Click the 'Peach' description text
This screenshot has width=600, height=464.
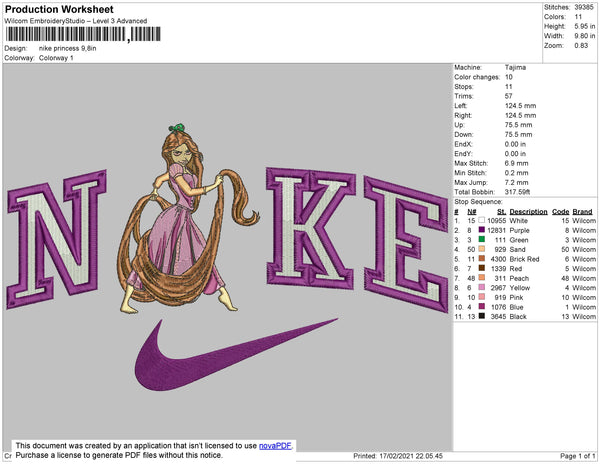click(519, 278)
